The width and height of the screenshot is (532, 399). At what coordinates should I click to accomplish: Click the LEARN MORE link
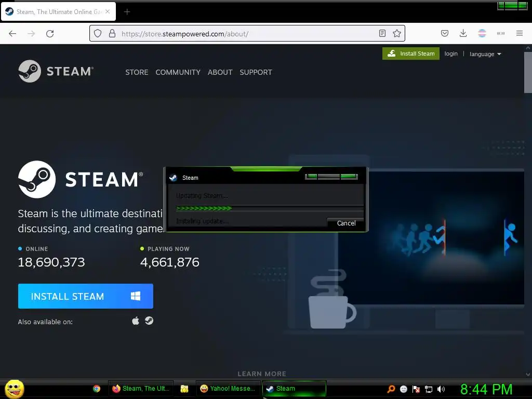click(x=262, y=374)
